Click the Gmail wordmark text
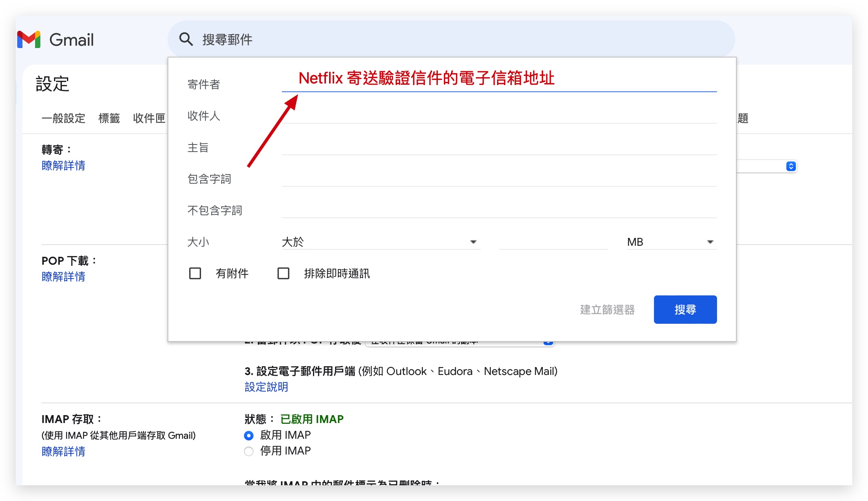Image resolution: width=868 pixels, height=501 pixels. [71, 40]
